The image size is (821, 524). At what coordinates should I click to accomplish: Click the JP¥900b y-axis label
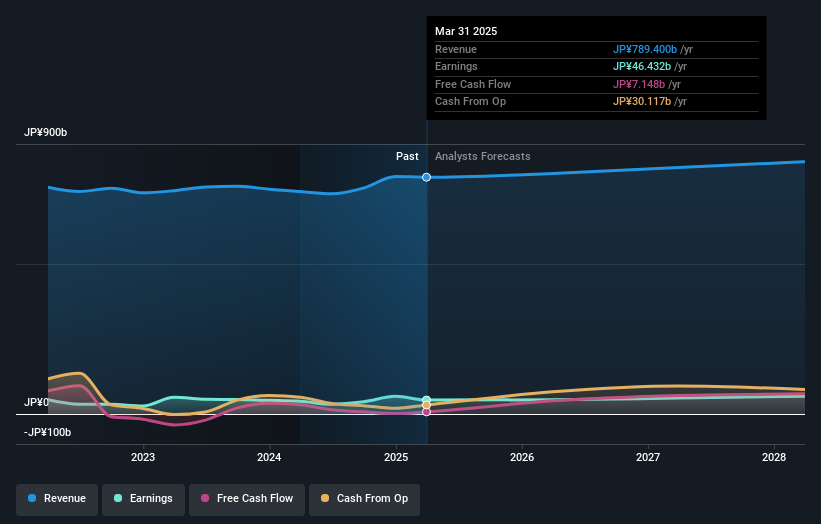pyautogui.click(x=46, y=132)
